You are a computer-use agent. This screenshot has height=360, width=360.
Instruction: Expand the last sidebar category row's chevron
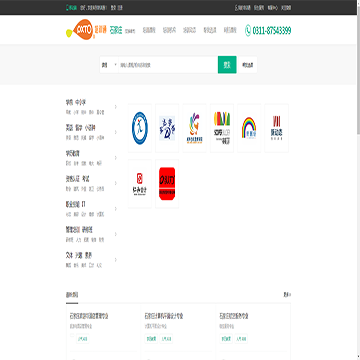coord(116,260)
